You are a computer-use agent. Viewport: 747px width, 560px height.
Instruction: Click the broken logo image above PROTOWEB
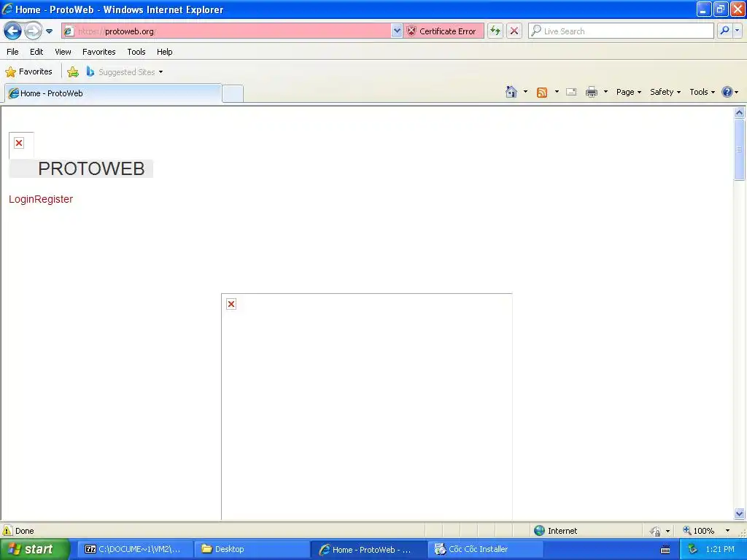[x=21, y=145]
